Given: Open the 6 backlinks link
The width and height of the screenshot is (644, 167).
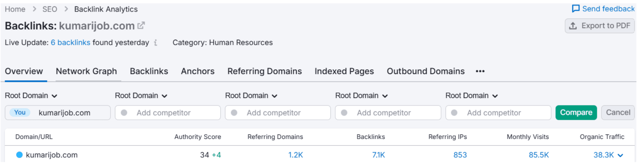Looking at the screenshot, I should tap(70, 43).
